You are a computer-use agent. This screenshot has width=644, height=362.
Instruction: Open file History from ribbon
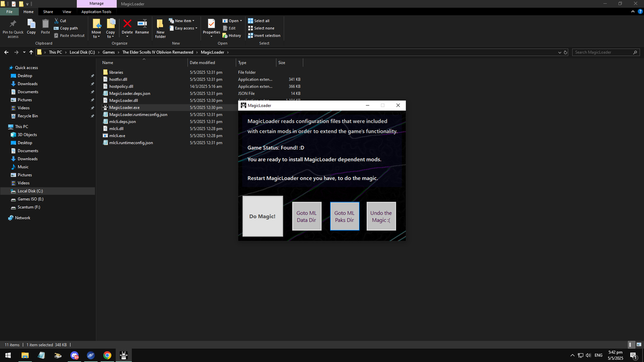(x=231, y=36)
